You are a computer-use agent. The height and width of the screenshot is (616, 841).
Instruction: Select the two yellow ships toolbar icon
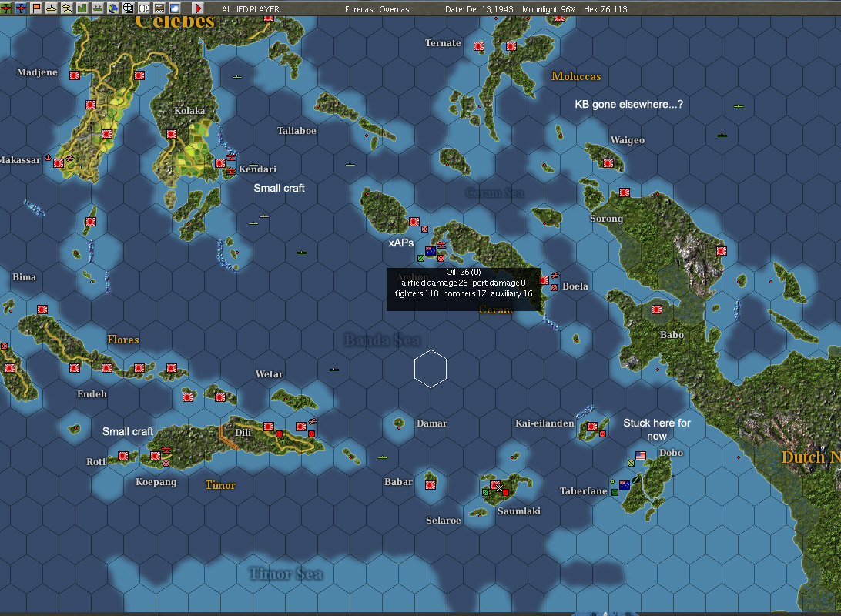click(x=67, y=8)
